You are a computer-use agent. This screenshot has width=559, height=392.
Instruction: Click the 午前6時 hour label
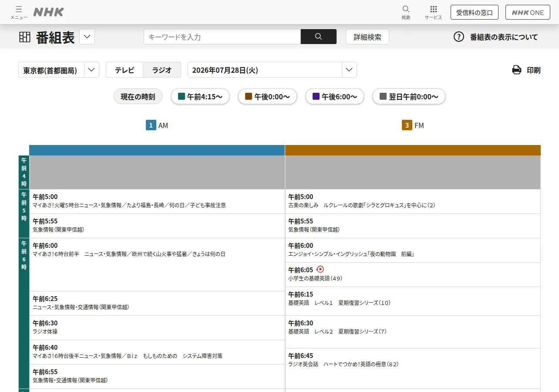(x=24, y=313)
